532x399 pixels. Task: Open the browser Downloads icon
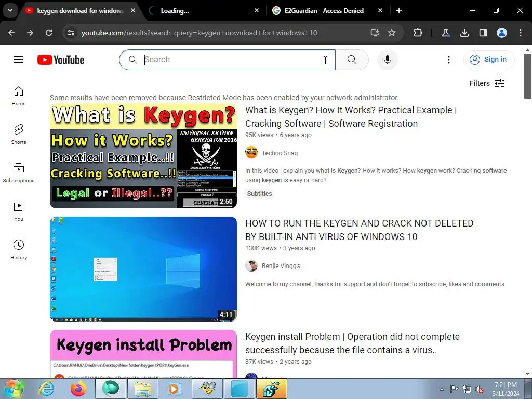click(464, 33)
